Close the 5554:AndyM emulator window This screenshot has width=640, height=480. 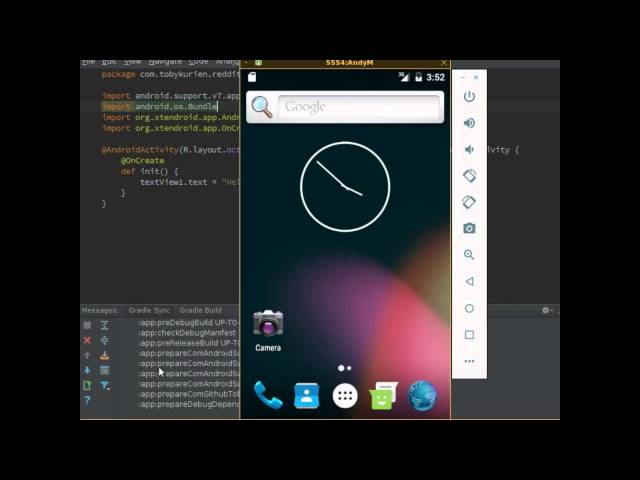pyautogui.click(x=444, y=62)
